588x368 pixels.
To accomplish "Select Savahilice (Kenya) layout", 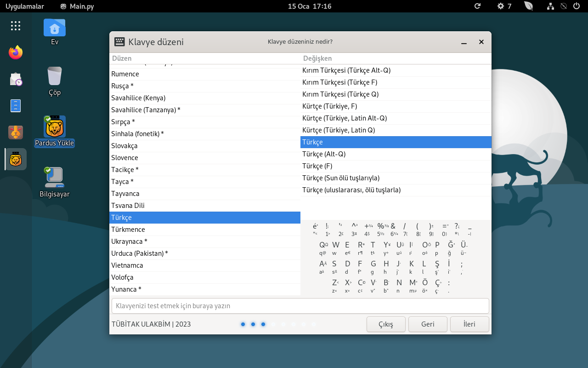I will pos(205,98).
